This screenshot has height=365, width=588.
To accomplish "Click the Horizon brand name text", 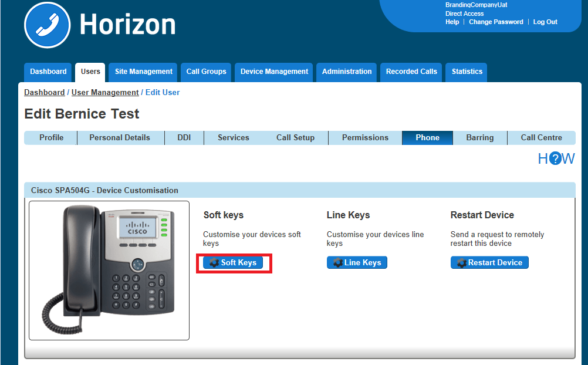I will tap(127, 25).
